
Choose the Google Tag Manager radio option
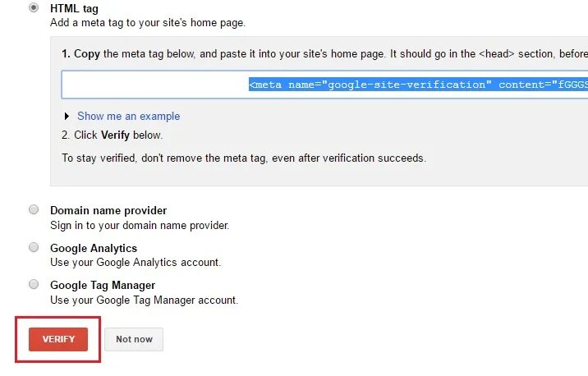pyautogui.click(x=34, y=284)
